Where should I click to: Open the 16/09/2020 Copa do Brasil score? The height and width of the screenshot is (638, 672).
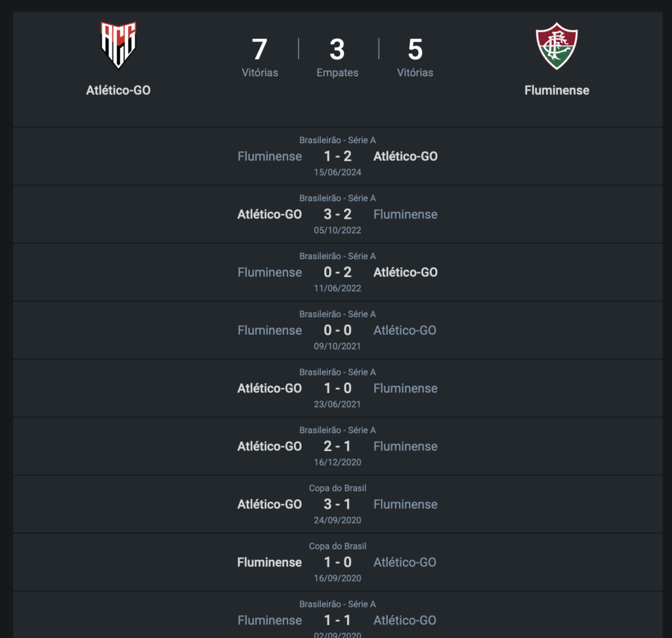pyautogui.click(x=337, y=562)
